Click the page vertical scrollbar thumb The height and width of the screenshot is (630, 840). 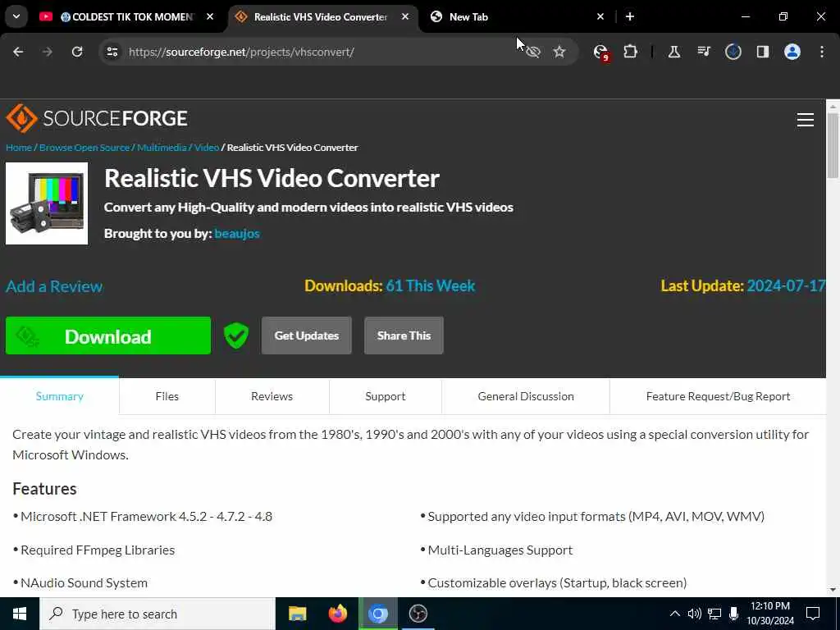(833, 144)
